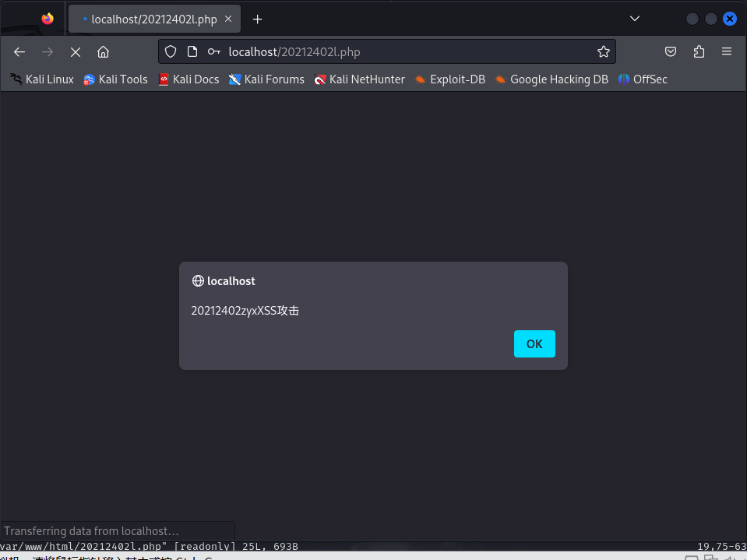Open the Google Hacking DB bookmark

(551, 79)
